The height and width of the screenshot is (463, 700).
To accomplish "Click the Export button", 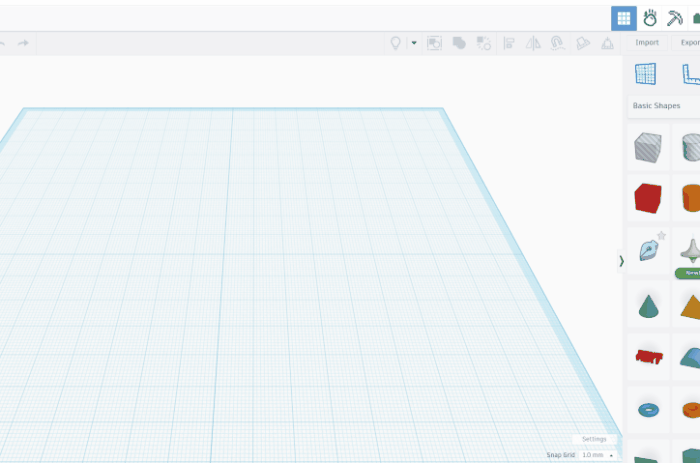I will tap(689, 42).
